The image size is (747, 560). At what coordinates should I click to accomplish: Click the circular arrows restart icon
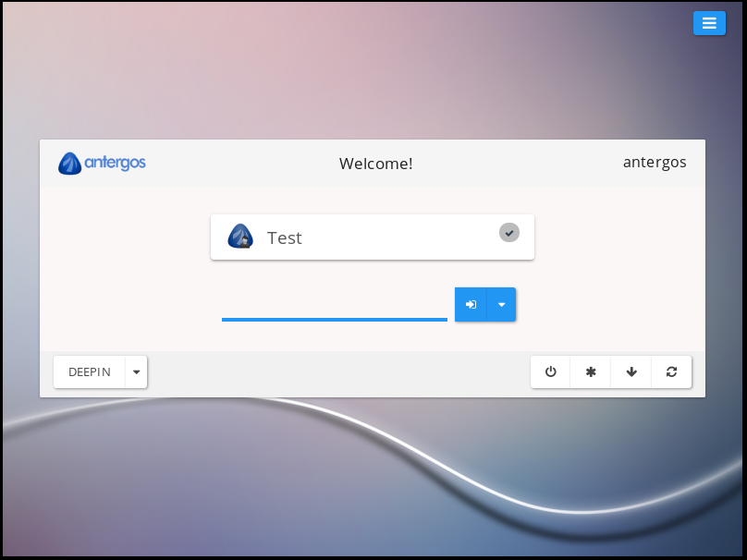[x=671, y=371]
